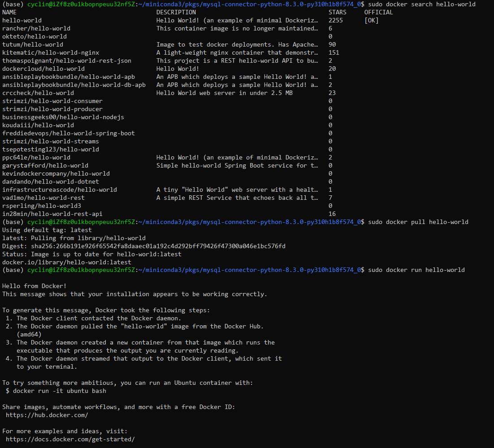Select the NAME column header
Viewport: 494px width, 448px height.
tap(9, 12)
